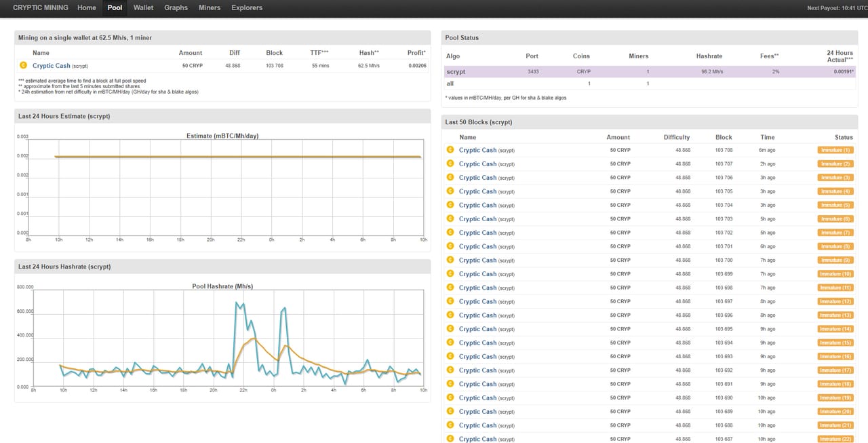
Task: Select the scrypt algo row in Pool Status
Action: (651, 71)
